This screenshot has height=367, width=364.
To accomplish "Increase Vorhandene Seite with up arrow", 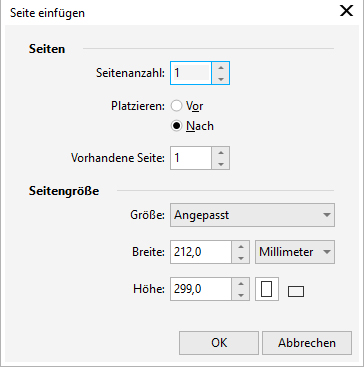I will click(221, 152).
